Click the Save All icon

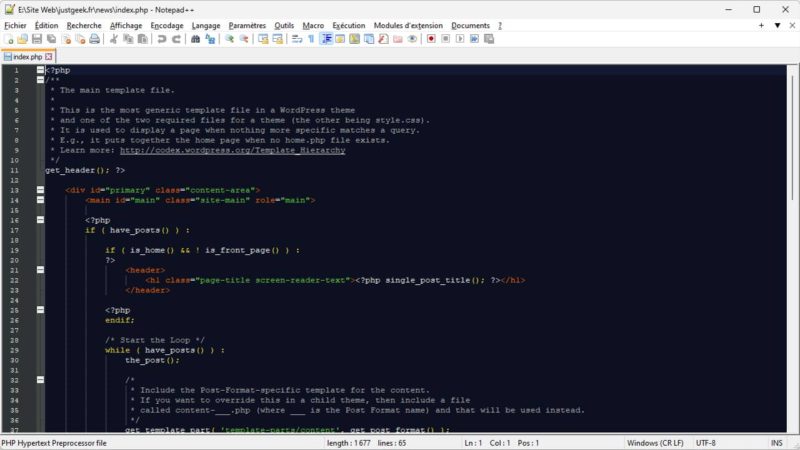51,39
